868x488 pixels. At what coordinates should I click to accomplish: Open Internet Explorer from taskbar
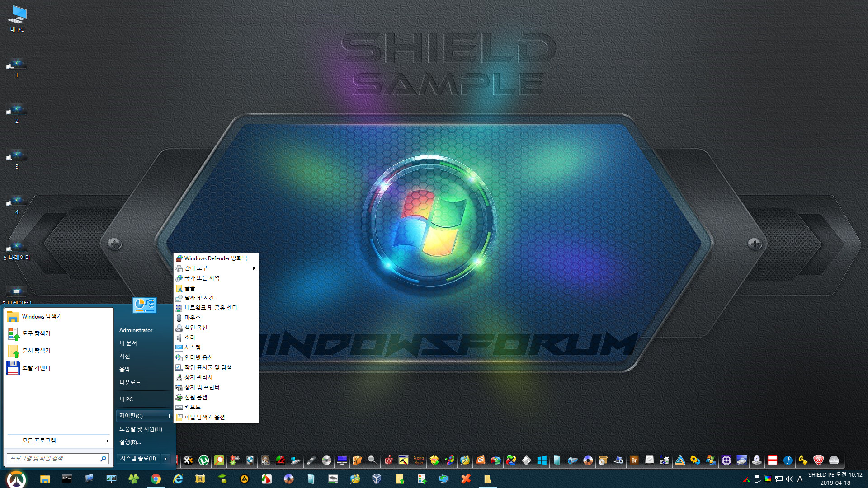(x=178, y=479)
